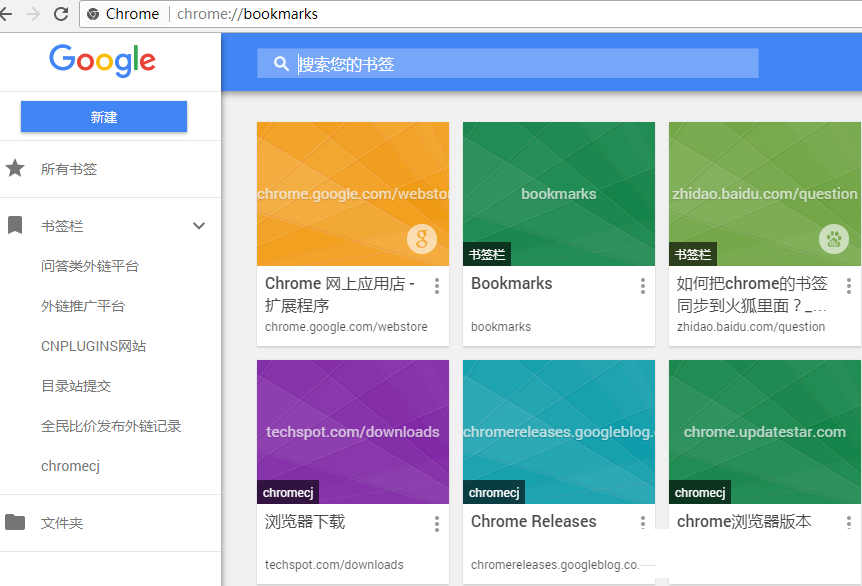Open the menu dots for the Bookmarks card
Viewport: 862px width, 586px height.
[x=643, y=286]
